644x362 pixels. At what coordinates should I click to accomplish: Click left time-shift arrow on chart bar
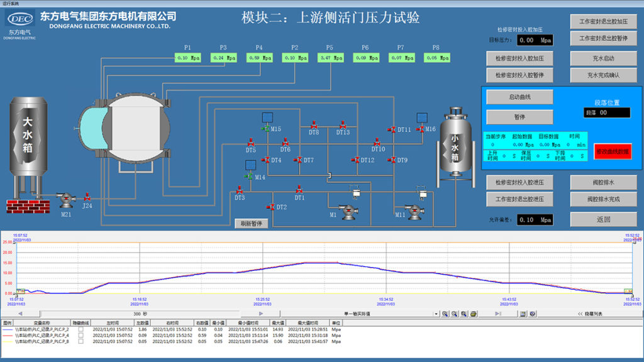coord(20,314)
